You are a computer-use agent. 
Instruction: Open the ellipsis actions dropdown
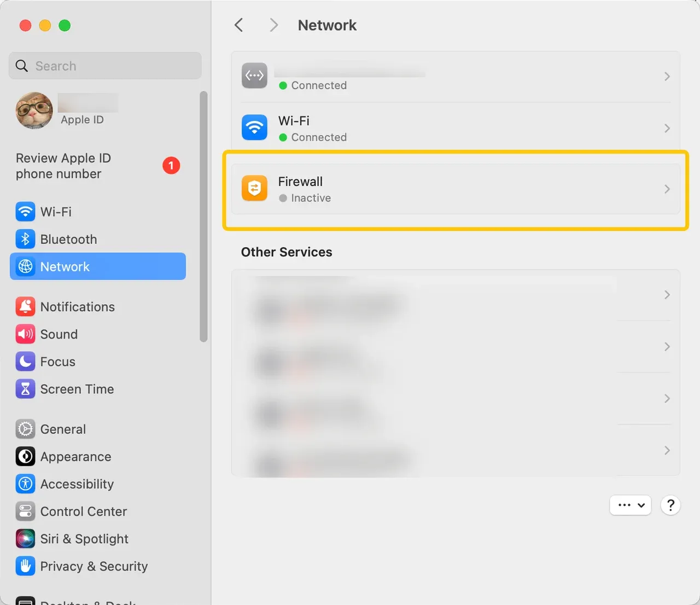(631, 505)
